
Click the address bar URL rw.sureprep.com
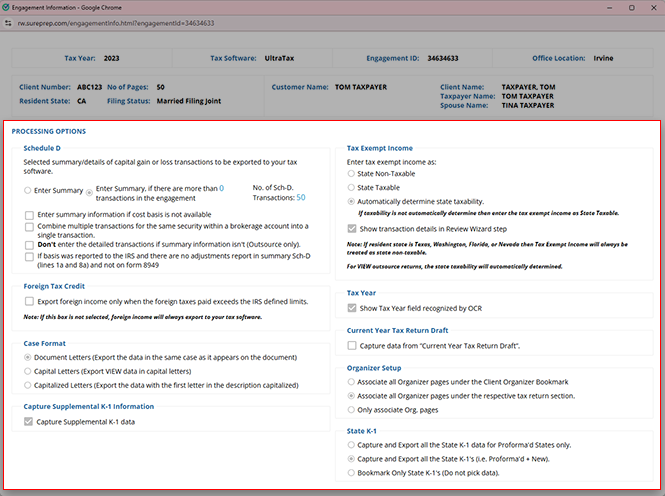click(116, 23)
